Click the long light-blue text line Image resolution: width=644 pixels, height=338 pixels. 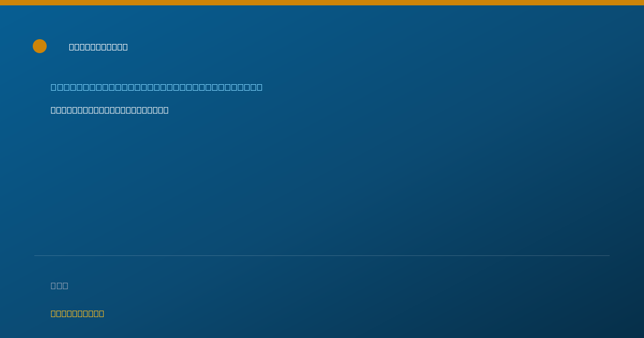[157, 87]
